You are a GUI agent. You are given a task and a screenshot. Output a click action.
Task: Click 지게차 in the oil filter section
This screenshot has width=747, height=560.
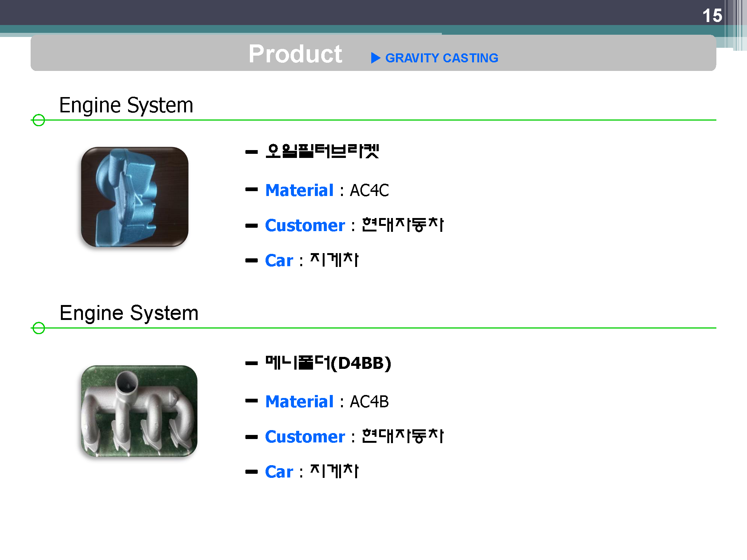(334, 260)
